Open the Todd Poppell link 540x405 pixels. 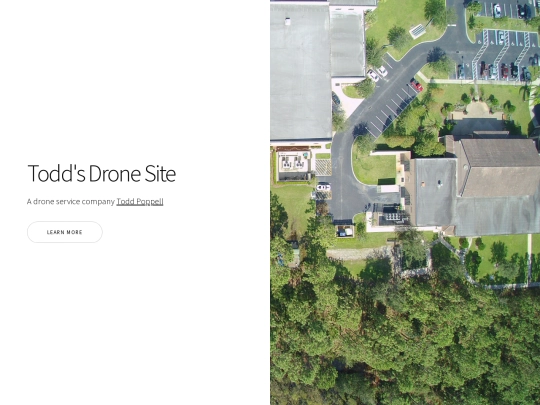140,201
